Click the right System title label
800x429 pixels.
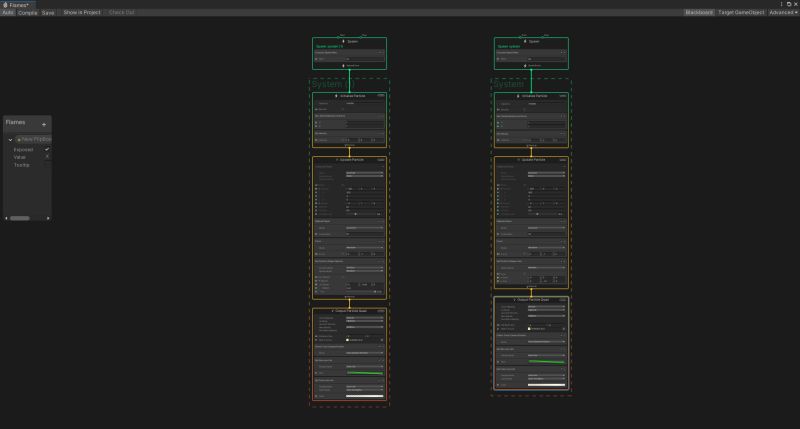509,84
